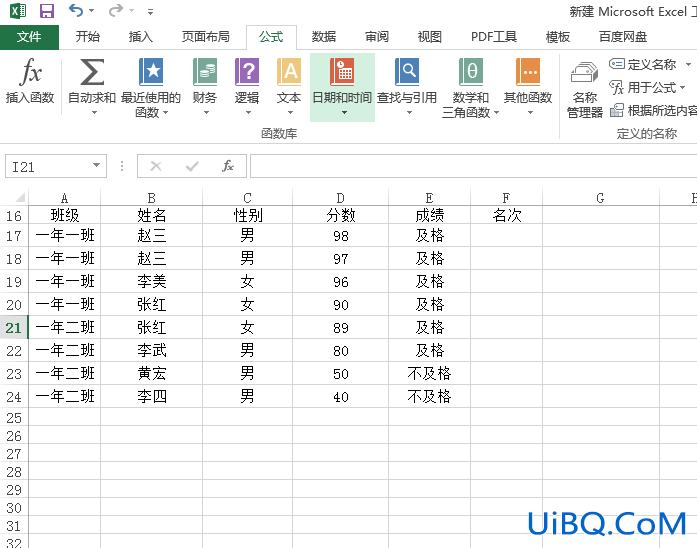The height and width of the screenshot is (548, 697).
Task: Select the cell with score 98
Action: coord(340,236)
